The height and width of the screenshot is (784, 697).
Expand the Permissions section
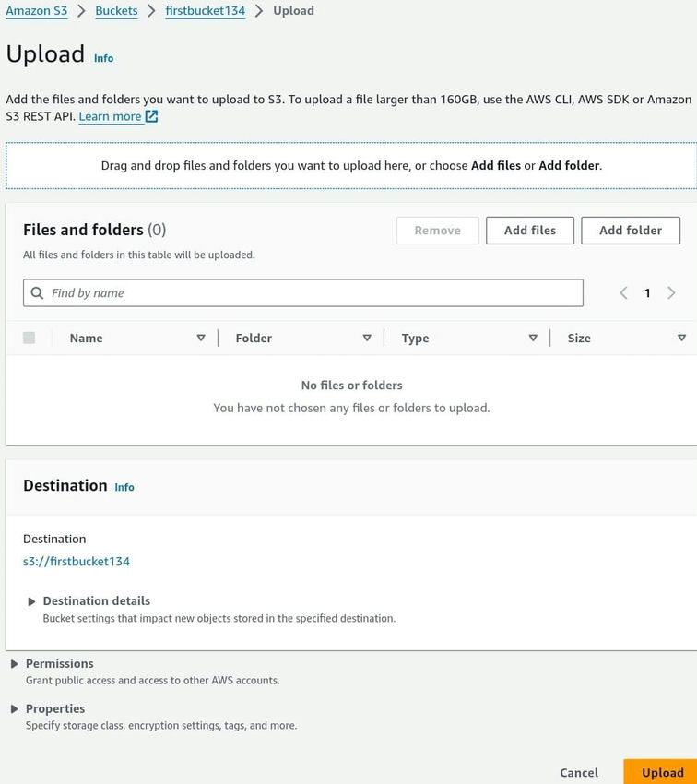click(14, 663)
